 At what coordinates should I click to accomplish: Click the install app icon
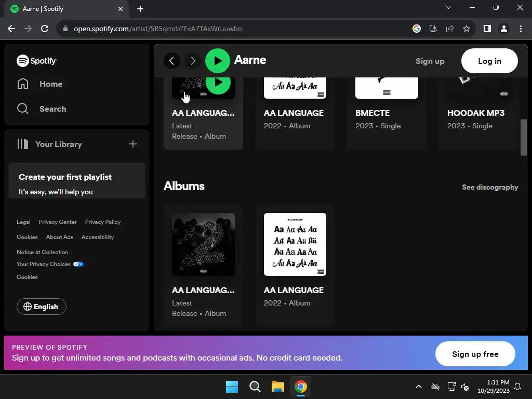433,29
